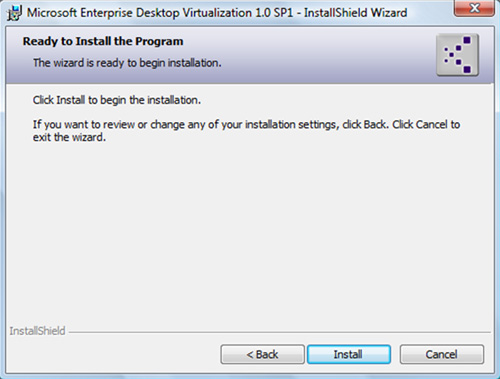Click "Click Install to begin the installation" text
Viewport: 500px width, 379px height.
117,100
